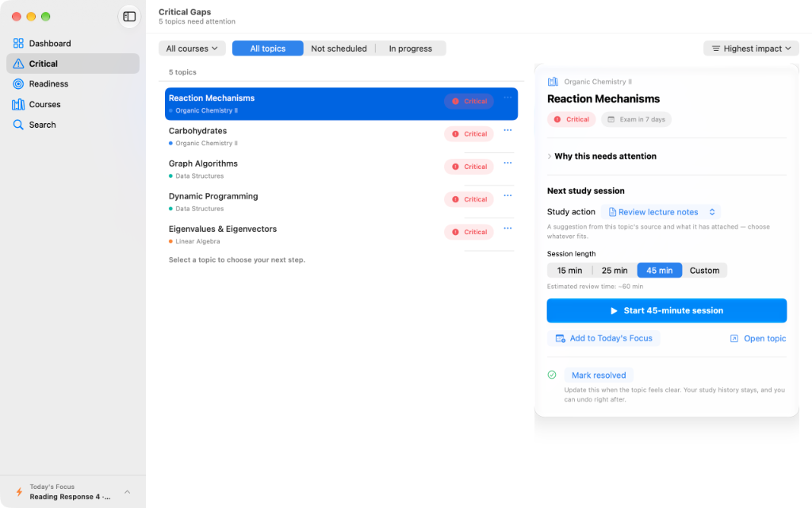Expand the Today's Focus panel chevron
Image resolution: width=812 pixels, height=508 pixels.
(128, 491)
